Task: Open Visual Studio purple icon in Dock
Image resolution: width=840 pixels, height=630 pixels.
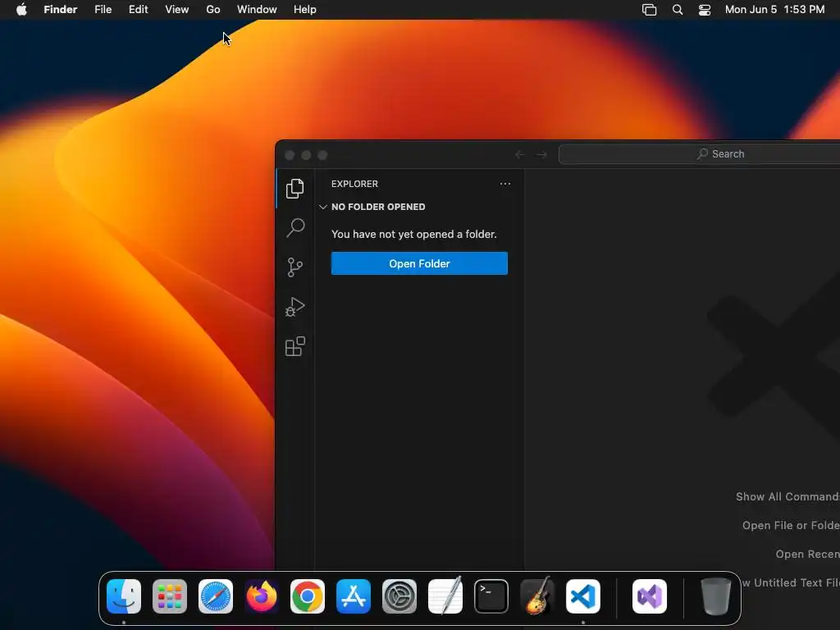Action: click(650, 596)
